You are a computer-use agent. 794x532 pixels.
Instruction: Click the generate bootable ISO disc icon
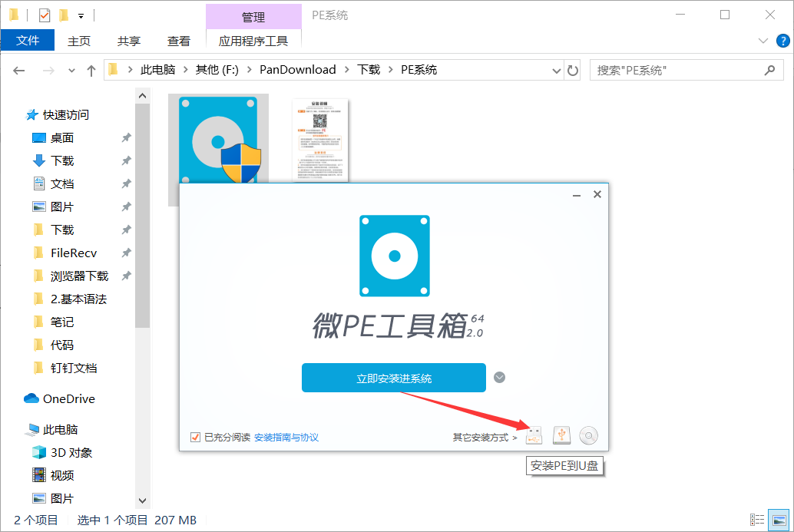[588, 435]
